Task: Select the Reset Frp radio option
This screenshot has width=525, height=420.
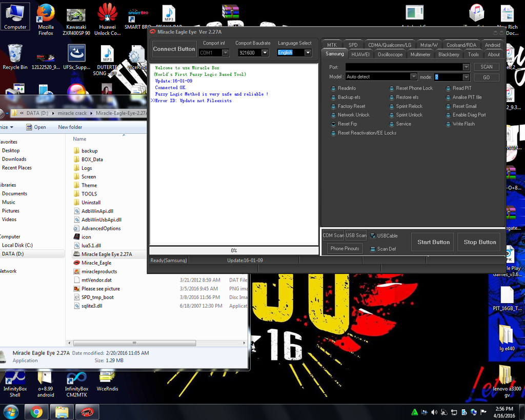Action: click(334, 124)
